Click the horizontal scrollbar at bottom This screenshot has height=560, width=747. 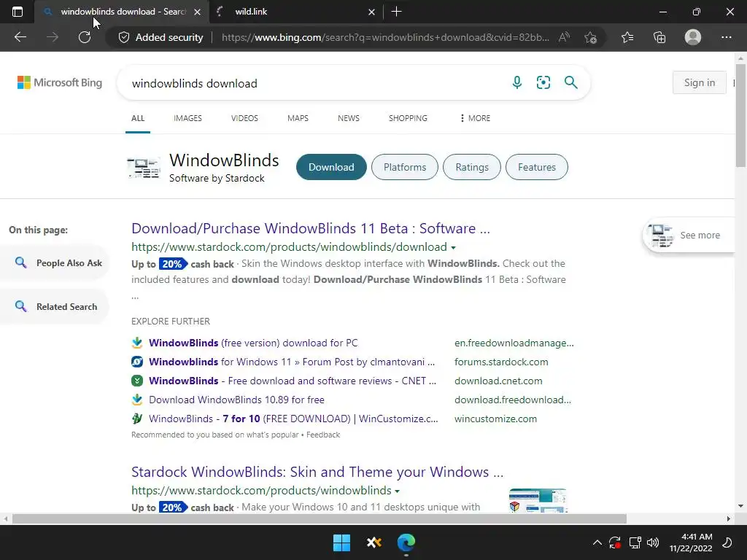click(x=320, y=518)
